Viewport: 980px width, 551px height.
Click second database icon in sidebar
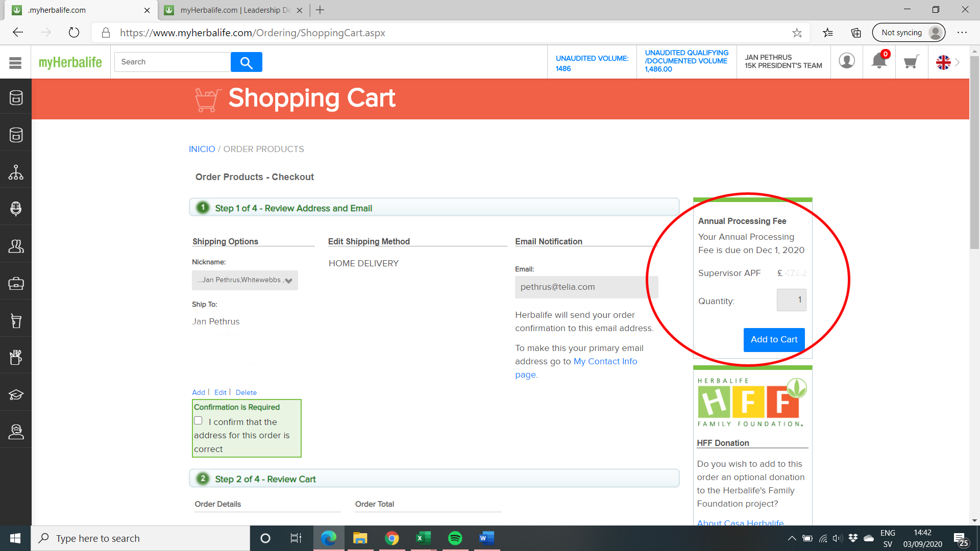coord(16,135)
